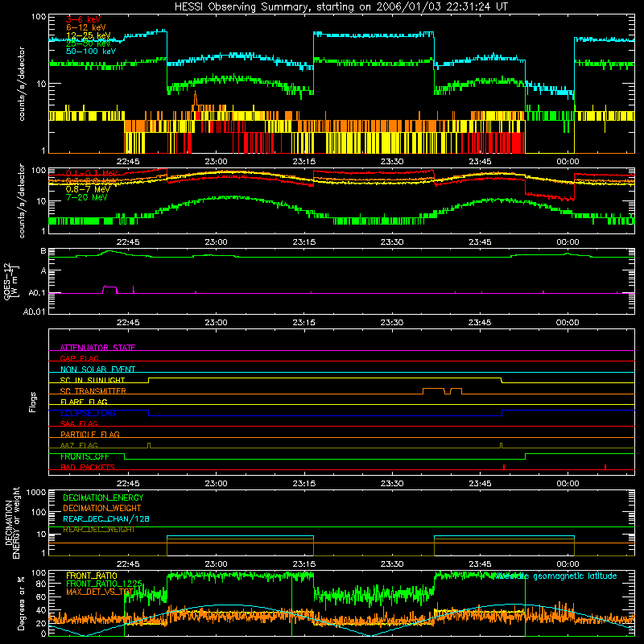The height and width of the screenshot is (644, 644).
Task: Select the FRONT_RATIO legend label
Action: (92, 576)
